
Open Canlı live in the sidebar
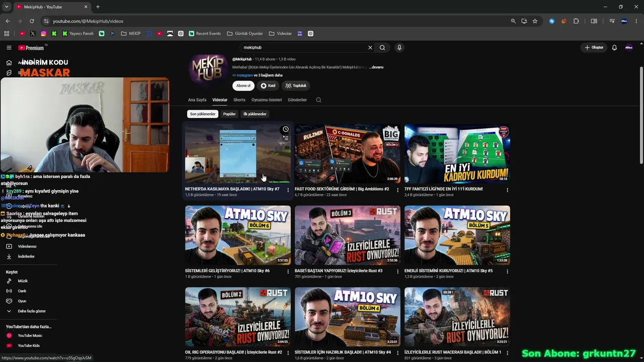tap(22, 291)
